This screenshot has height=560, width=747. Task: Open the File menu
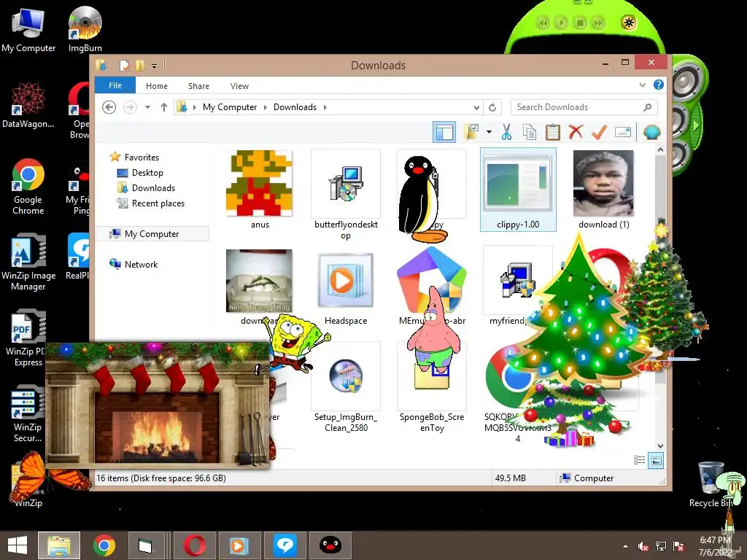point(115,85)
